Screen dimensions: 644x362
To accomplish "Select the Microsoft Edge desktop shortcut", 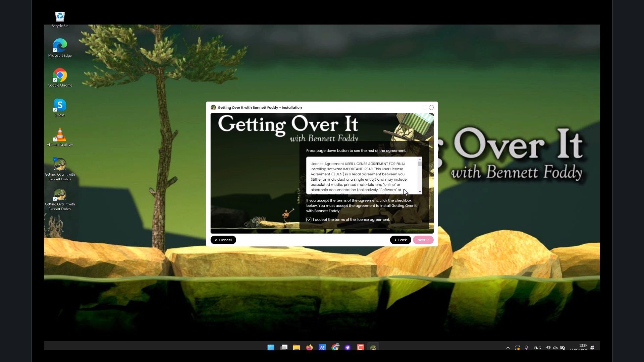I will coord(60,48).
